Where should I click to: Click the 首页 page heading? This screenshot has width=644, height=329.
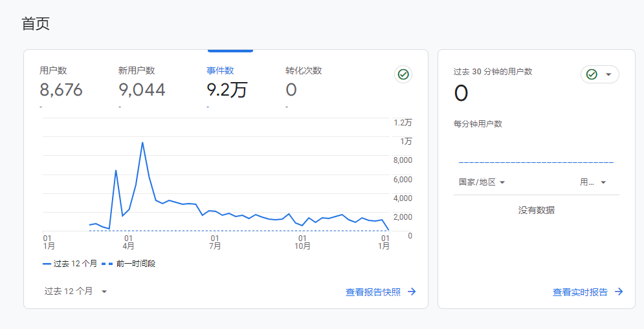36,24
